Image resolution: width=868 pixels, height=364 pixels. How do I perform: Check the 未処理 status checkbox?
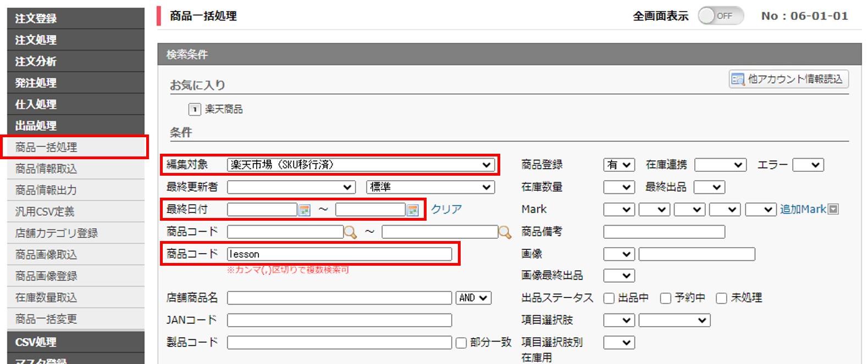(721, 298)
